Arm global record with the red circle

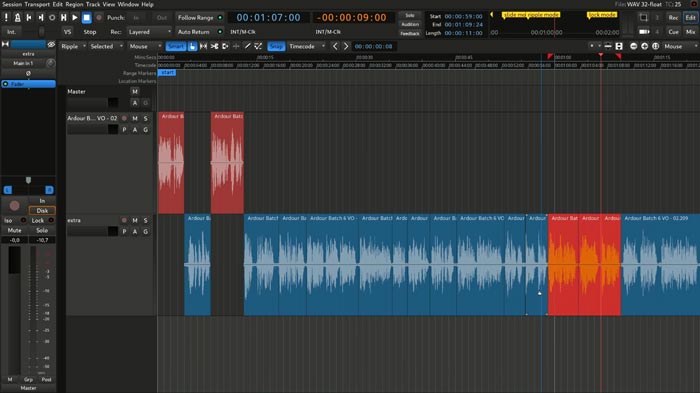[99, 17]
